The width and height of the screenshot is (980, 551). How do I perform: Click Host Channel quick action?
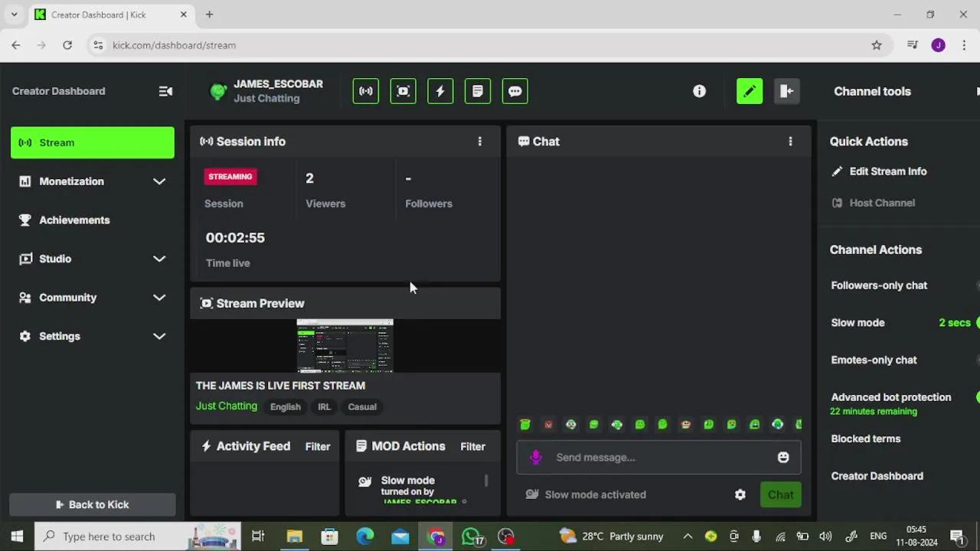pos(873,203)
